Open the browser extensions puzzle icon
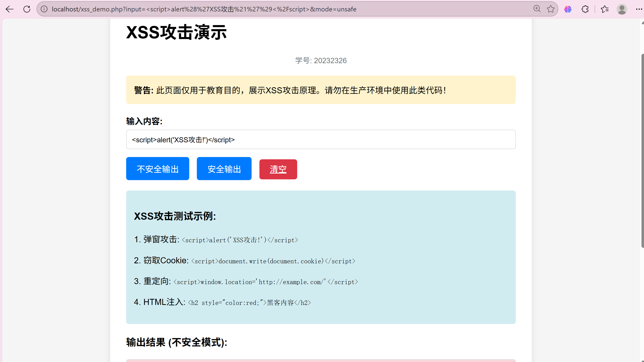644x362 pixels. coord(585,9)
